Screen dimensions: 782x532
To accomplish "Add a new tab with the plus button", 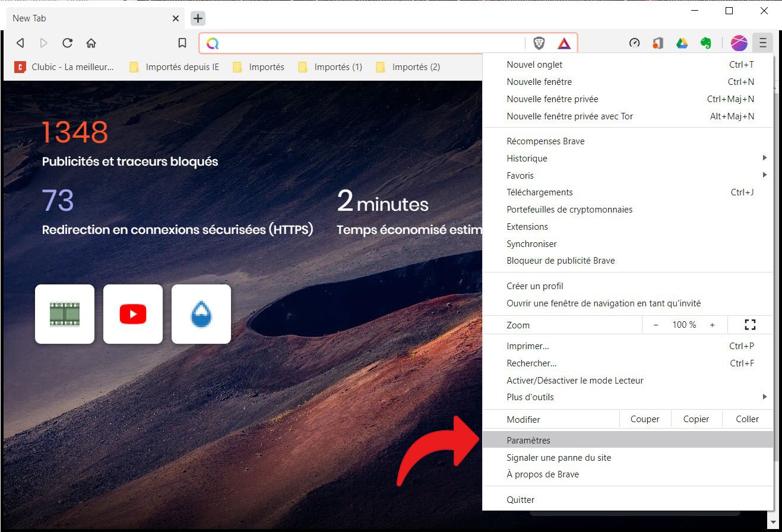I will click(198, 18).
